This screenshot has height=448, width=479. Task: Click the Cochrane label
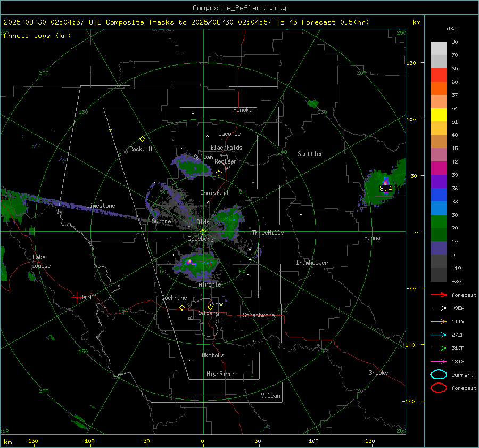tap(174, 298)
